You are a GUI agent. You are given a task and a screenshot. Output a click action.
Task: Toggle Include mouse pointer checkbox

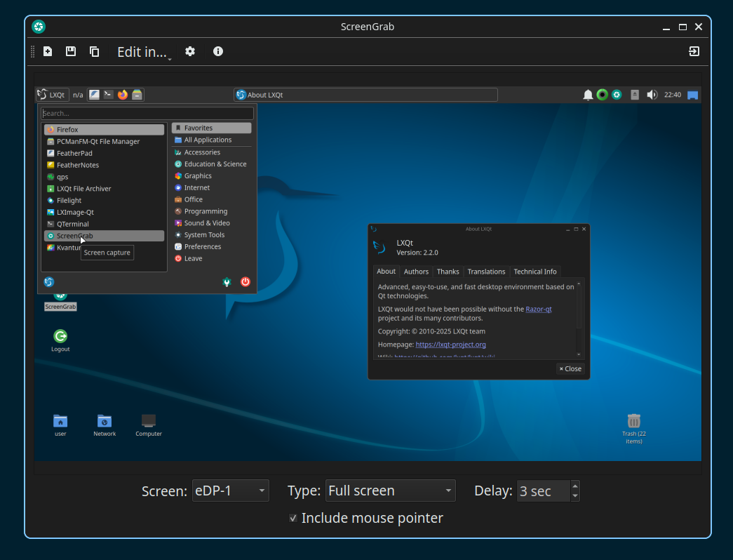[x=293, y=518]
